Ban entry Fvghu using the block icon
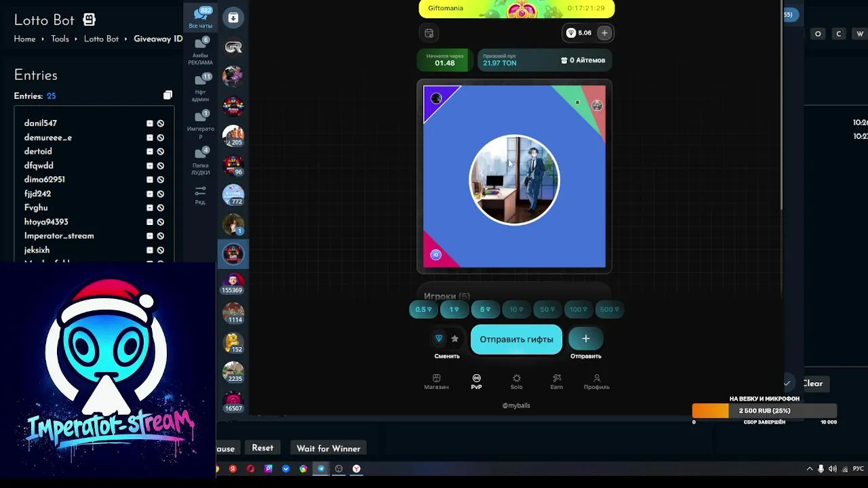This screenshot has width=868, height=488. 161,208
